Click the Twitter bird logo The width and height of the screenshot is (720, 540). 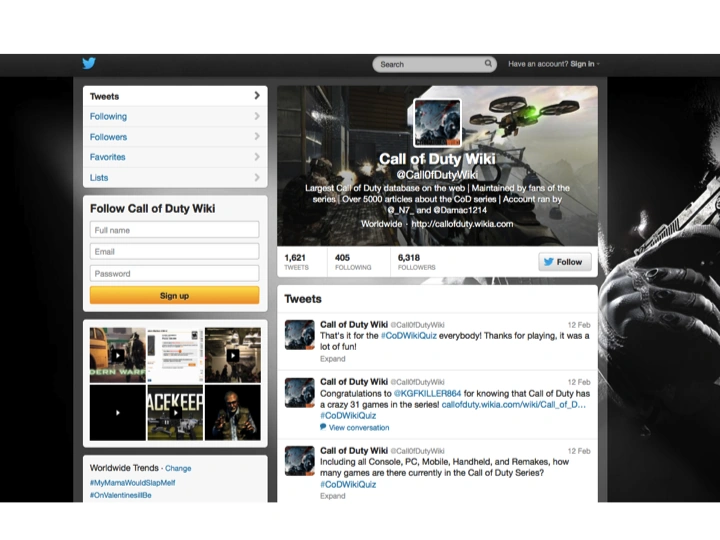(x=89, y=64)
